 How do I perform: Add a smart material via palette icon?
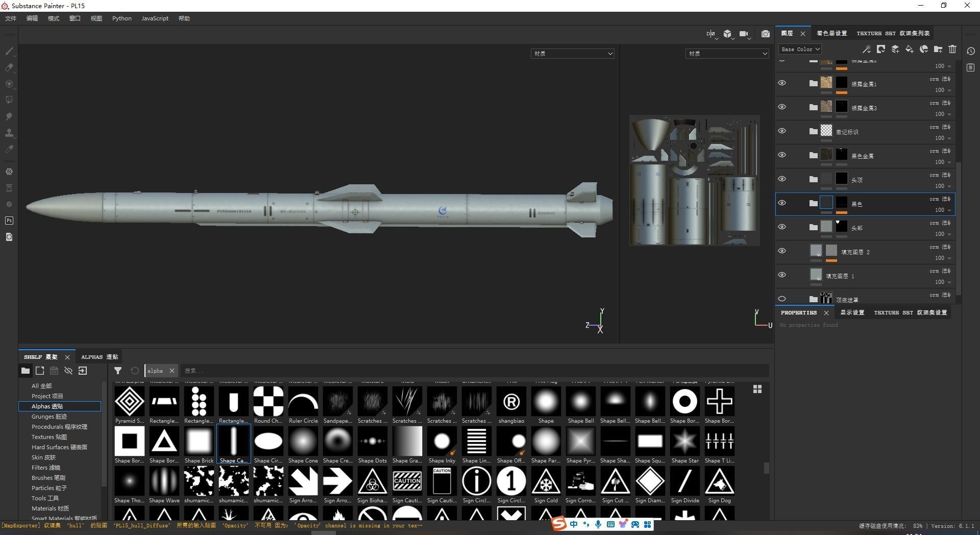click(923, 49)
